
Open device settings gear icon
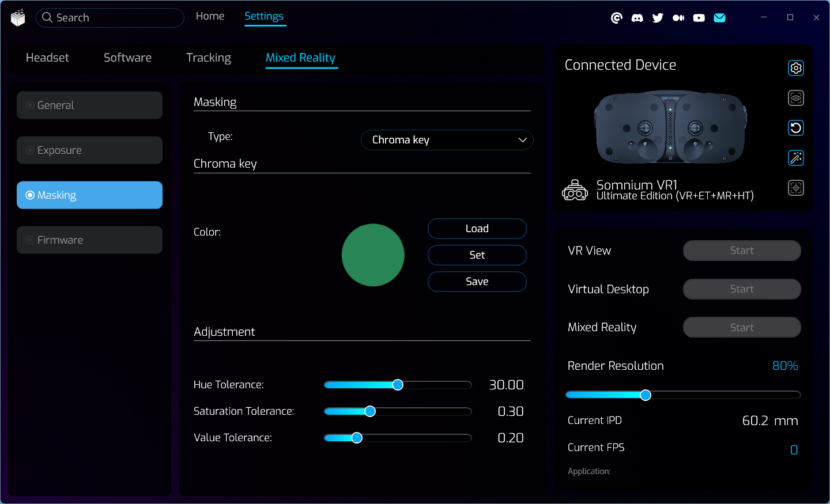(795, 68)
